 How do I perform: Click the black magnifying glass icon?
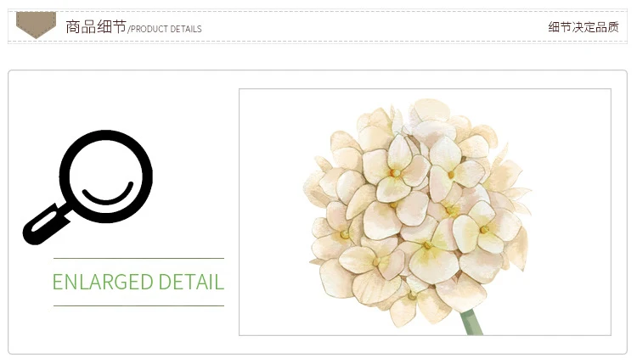point(87,187)
